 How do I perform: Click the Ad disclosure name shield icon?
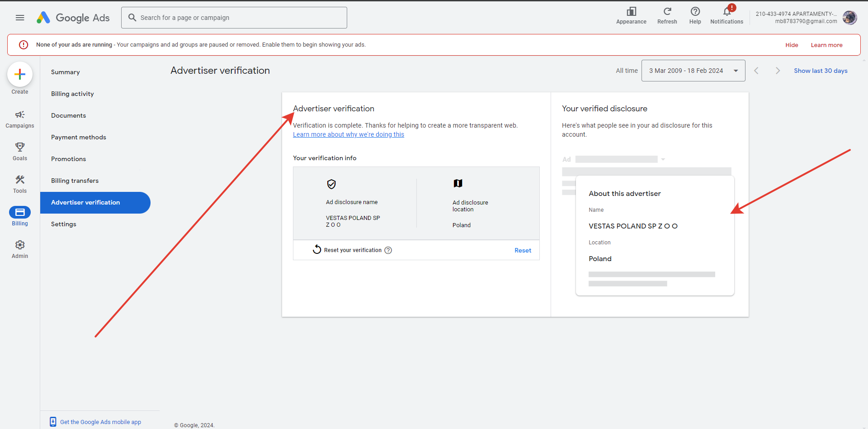tap(331, 184)
